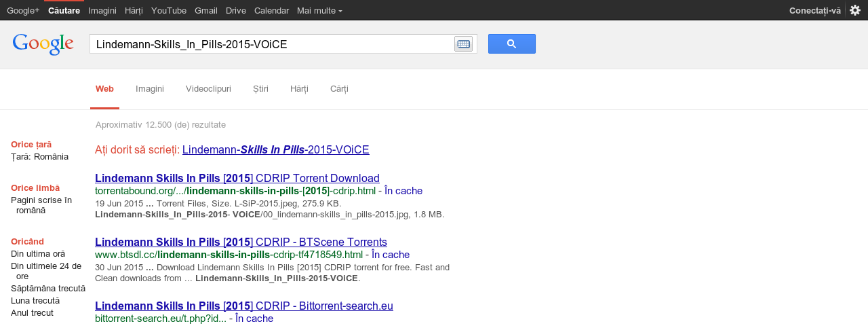Image resolution: width=868 pixels, height=326 pixels.
Task: Open În cache for torrentabound result
Action: coord(403,191)
